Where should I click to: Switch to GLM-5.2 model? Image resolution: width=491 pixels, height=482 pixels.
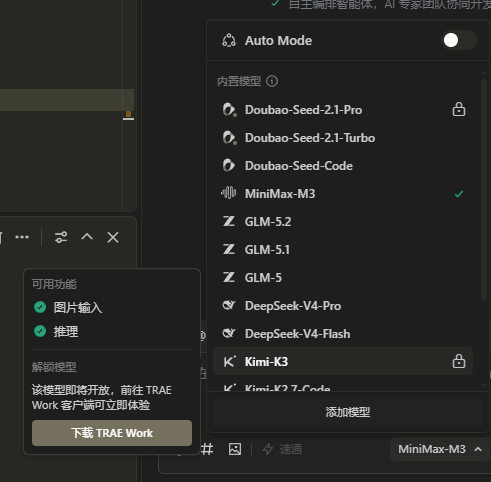(x=343, y=222)
